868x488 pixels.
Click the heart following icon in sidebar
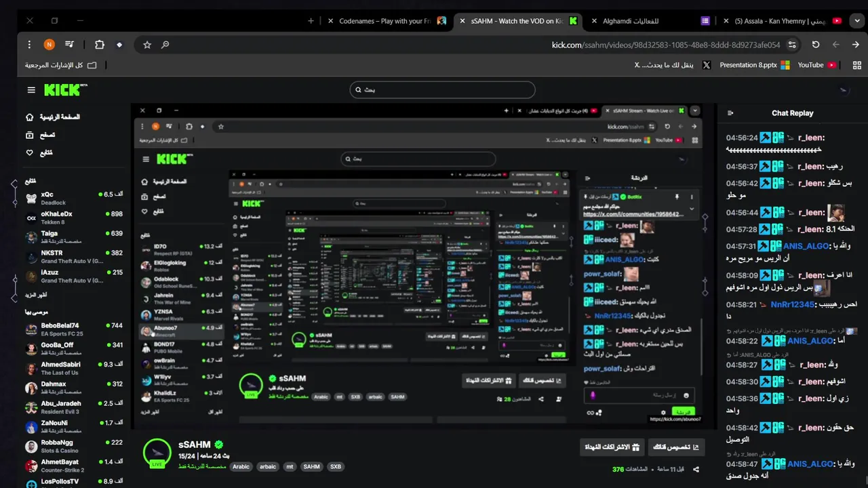29,152
